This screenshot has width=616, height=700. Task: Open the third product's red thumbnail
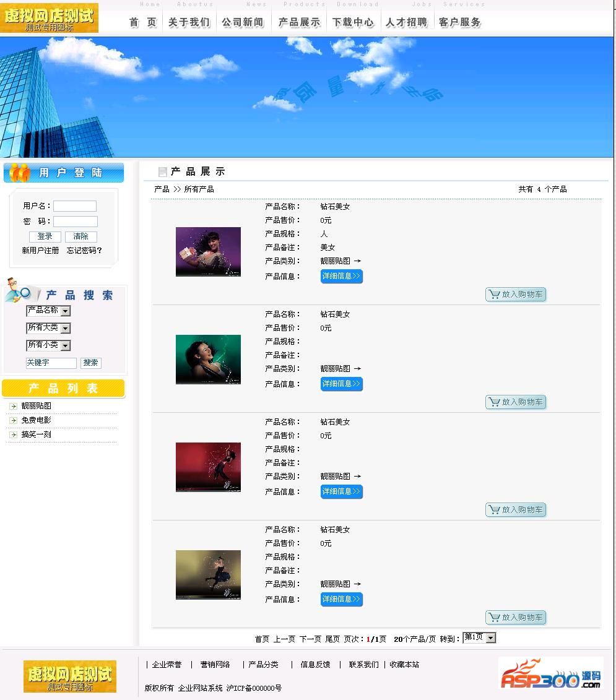(x=208, y=467)
